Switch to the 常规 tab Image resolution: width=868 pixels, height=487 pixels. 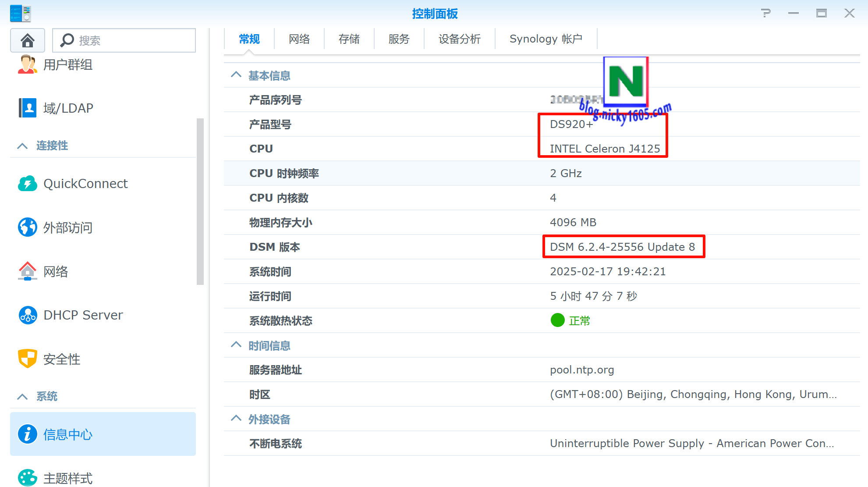click(249, 39)
